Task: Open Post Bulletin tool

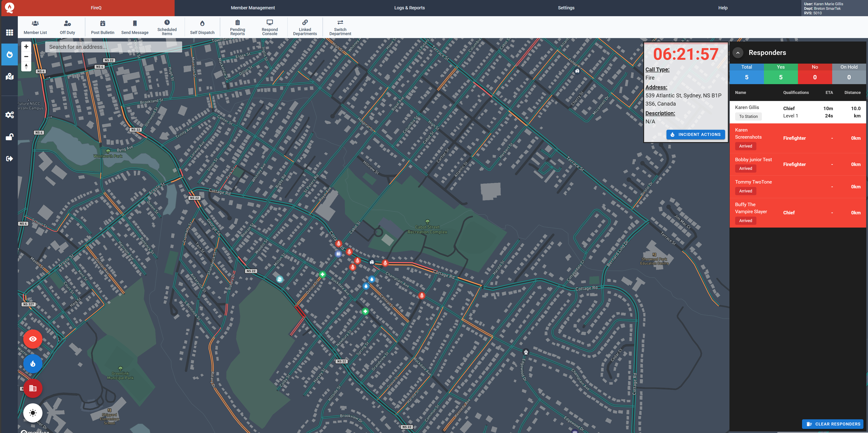Action: pos(102,27)
